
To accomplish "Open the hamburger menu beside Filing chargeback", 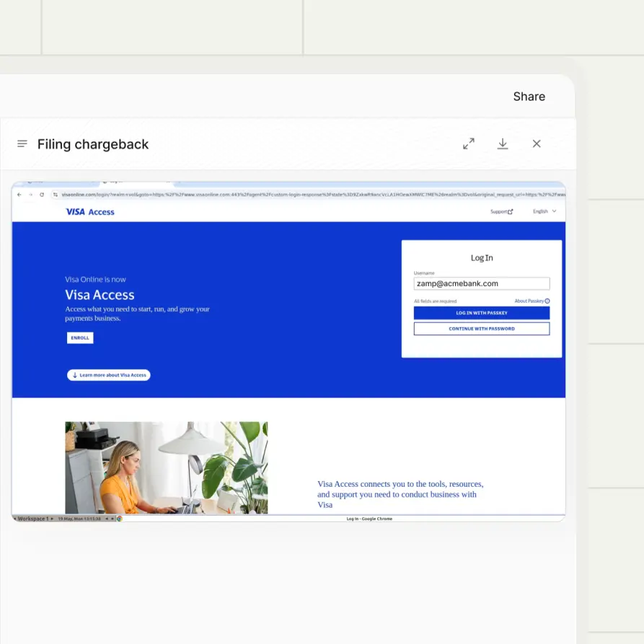I will tap(22, 144).
